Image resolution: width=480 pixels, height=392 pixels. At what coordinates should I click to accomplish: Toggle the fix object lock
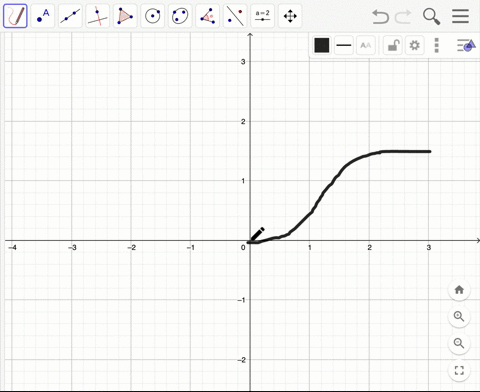tap(393, 45)
